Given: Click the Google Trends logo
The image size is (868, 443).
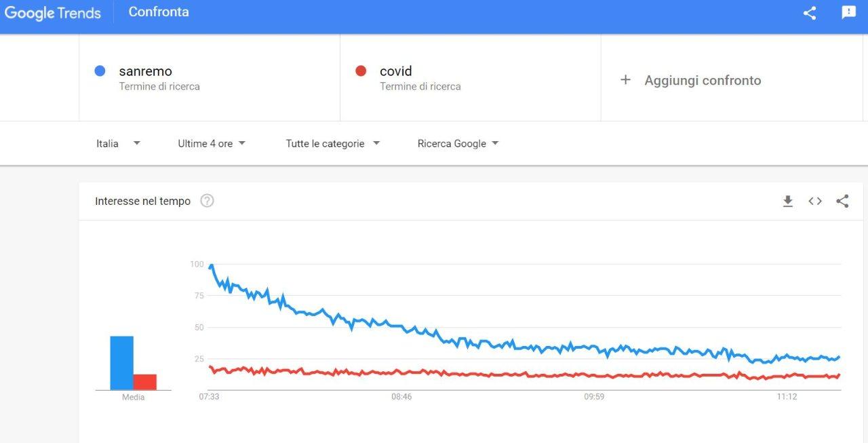Looking at the screenshot, I should click(53, 13).
